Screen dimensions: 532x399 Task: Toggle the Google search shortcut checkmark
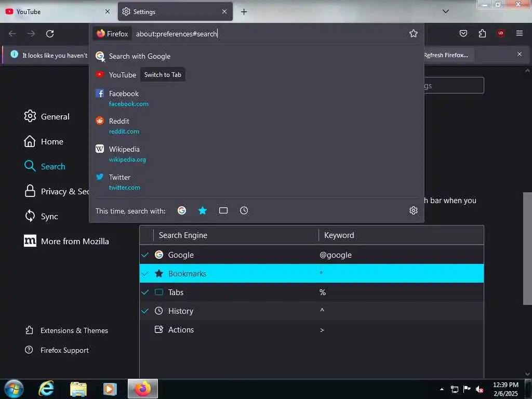[145, 255]
